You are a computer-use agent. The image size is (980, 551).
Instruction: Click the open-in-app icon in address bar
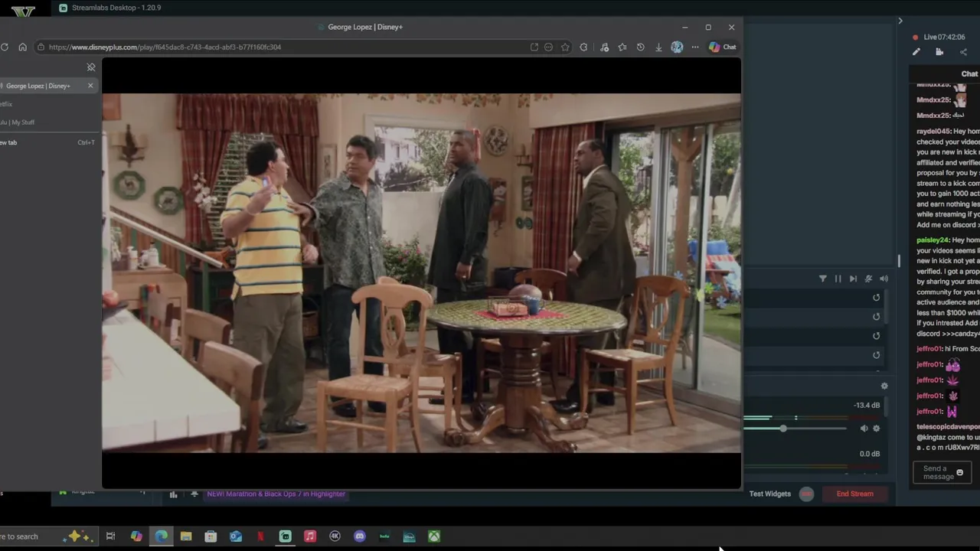(x=534, y=47)
